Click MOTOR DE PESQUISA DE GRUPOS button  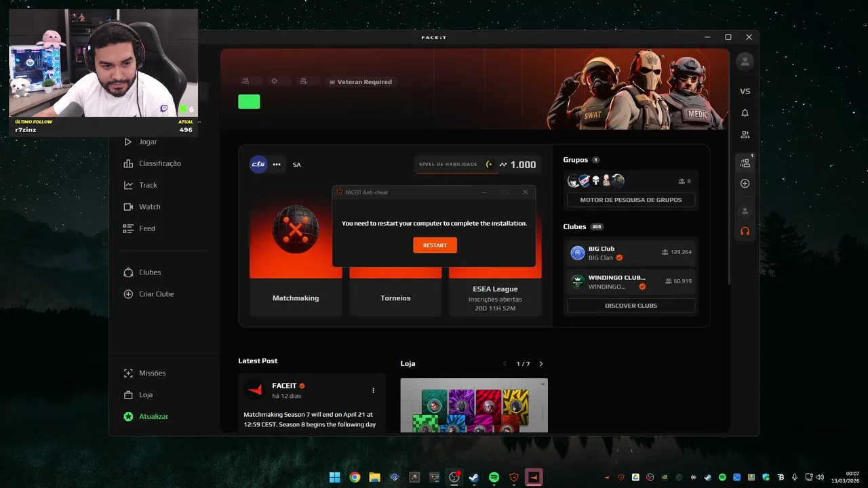point(631,200)
